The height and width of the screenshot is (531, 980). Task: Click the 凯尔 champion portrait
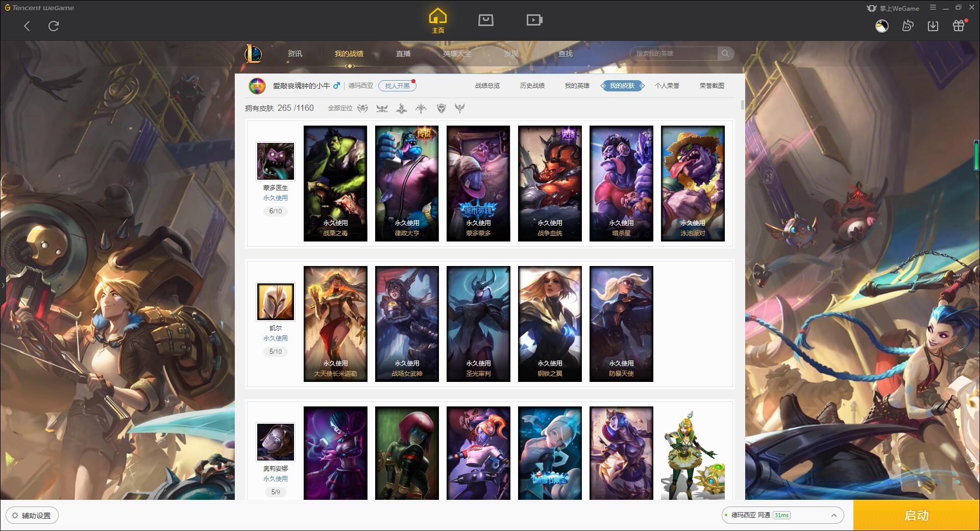(x=276, y=301)
